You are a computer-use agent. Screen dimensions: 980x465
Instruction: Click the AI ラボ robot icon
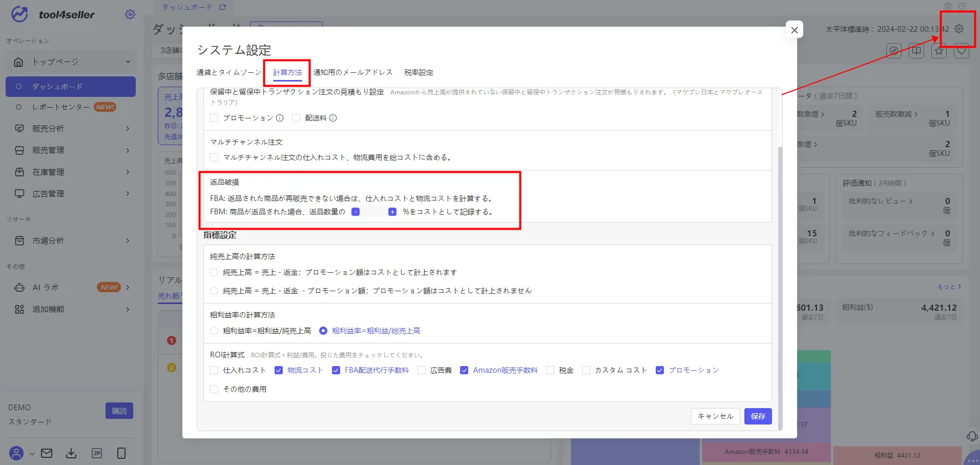pyautogui.click(x=19, y=288)
